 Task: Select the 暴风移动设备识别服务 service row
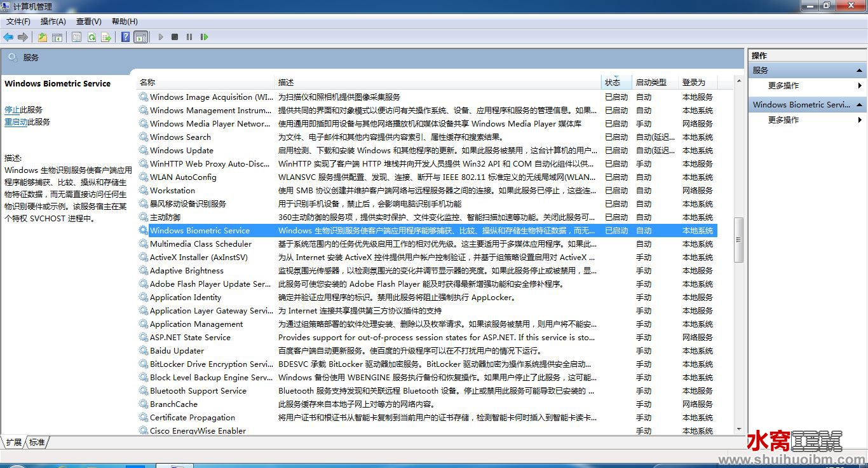(x=428, y=204)
